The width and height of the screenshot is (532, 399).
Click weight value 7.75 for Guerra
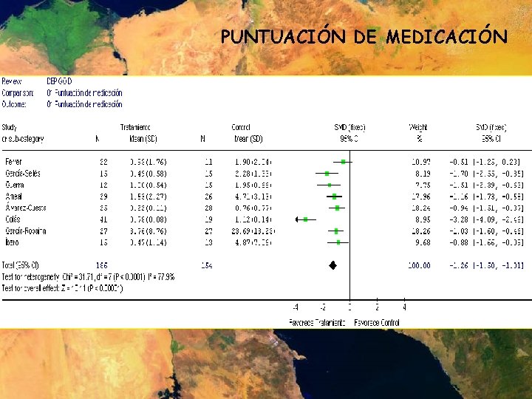click(x=423, y=185)
